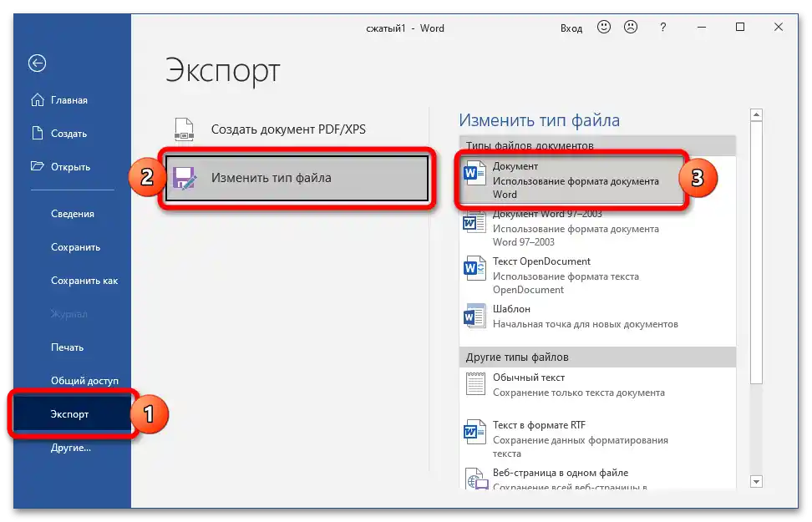This screenshot has width=812, height=522.
Task: Close the Word window
Action: [x=779, y=27]
